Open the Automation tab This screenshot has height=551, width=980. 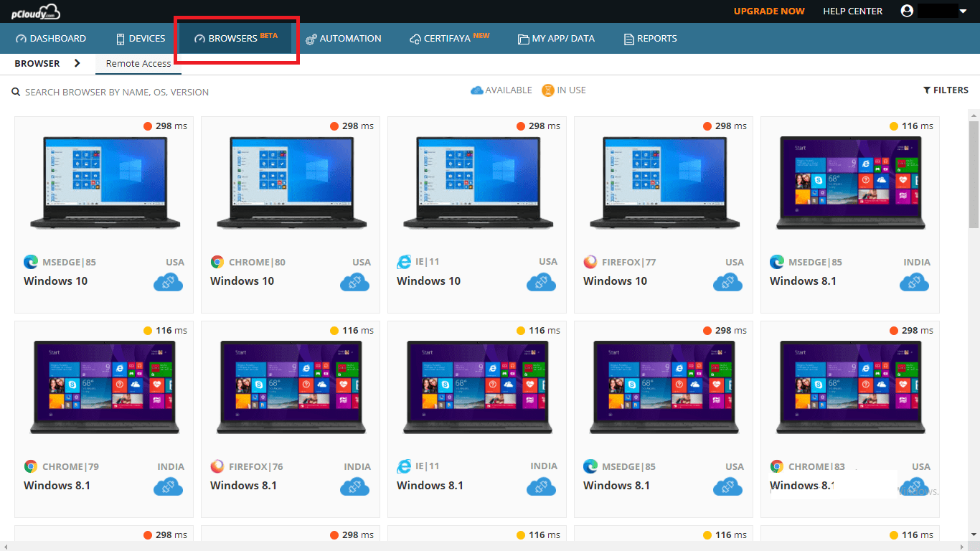(x=344, y=39)
